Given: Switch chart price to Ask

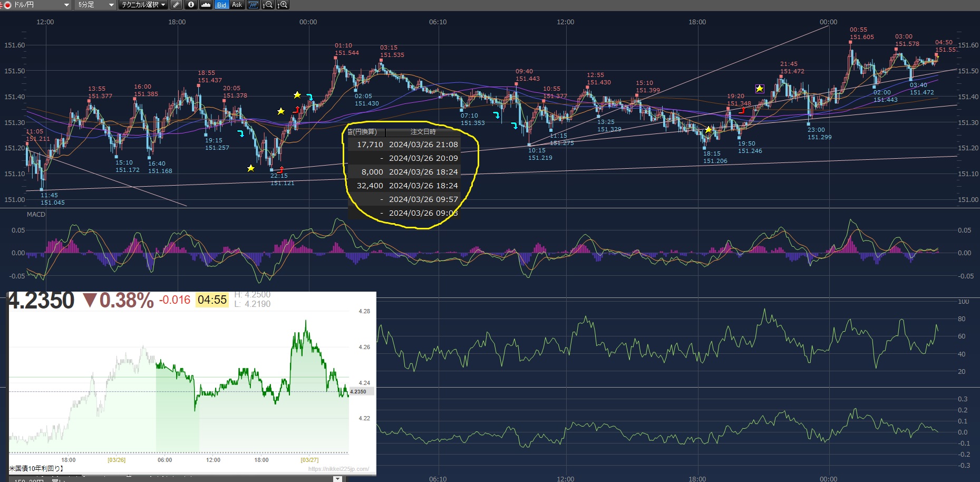Looking at the screenshot, I should (237, 5).
